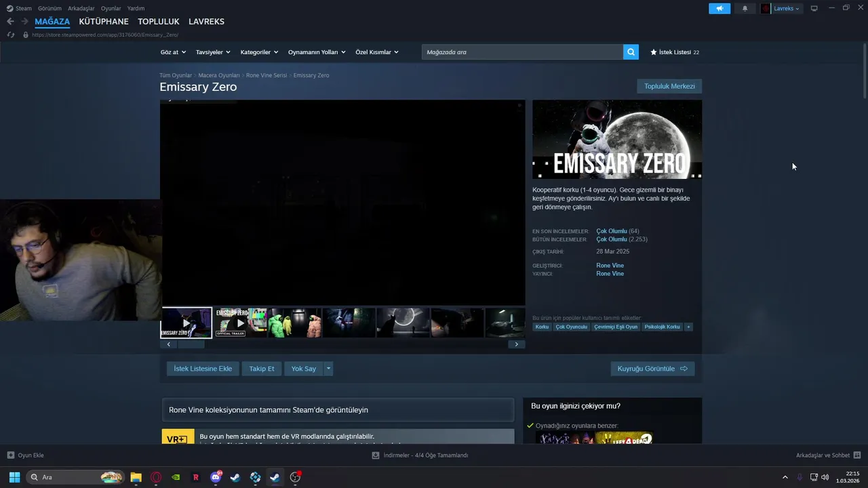Open the Yardım menu
The width and height of the screenshot is (868, 488).
(x=136, y=9)
